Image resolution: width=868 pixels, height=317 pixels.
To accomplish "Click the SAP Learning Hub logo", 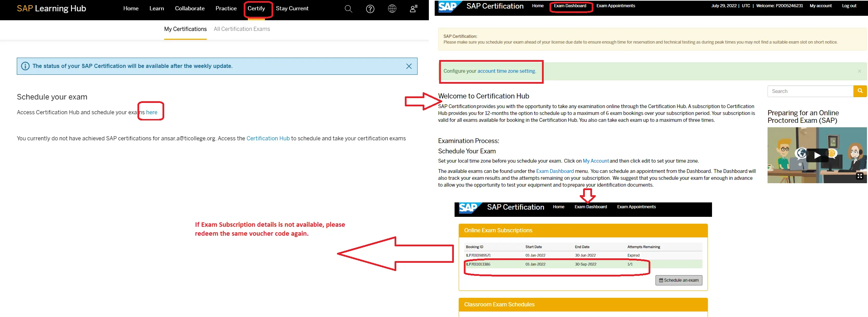I will pyautogui.click(x=51, y=8).
